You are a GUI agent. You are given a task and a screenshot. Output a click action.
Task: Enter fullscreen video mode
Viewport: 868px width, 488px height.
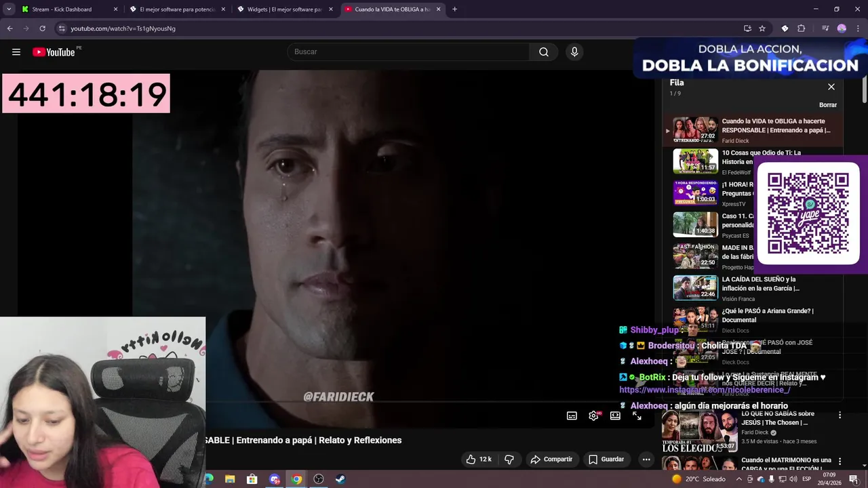click(637, 415)
